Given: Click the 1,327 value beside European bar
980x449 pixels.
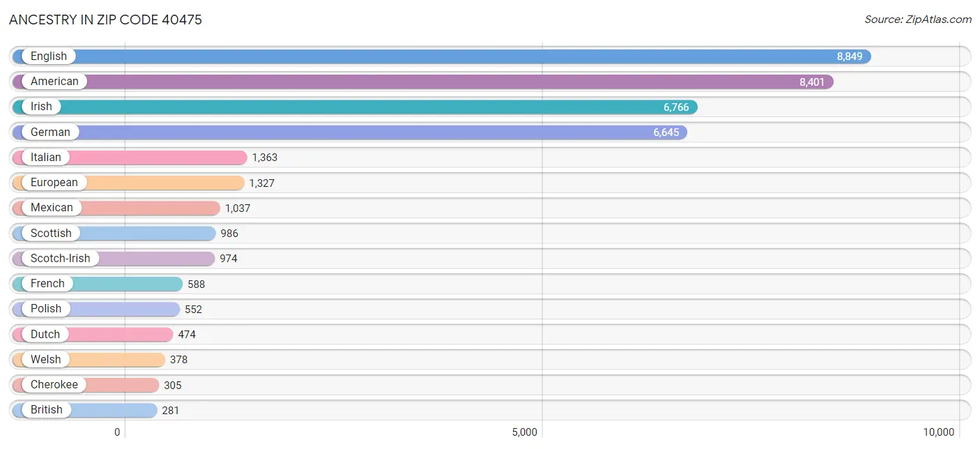Looking at the screenshot, I should point(262,183).
